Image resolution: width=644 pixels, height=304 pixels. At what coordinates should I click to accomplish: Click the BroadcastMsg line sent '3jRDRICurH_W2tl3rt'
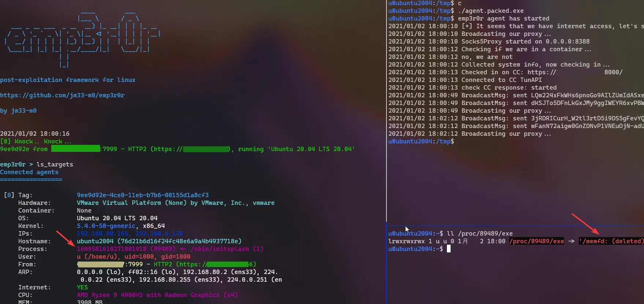click(516, 118)
